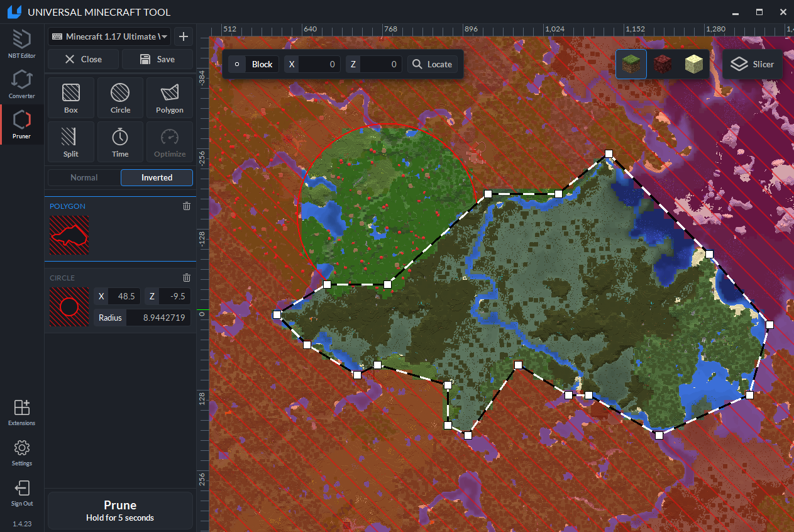Open the Converter tool

[x=22, y=85]
